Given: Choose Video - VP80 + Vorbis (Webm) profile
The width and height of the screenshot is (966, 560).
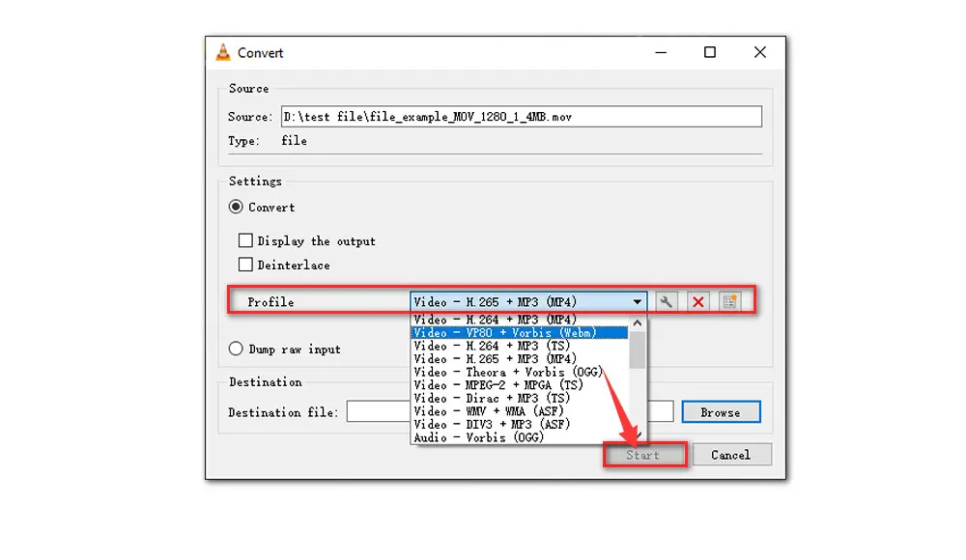Looking at the screenshot, I should 520,333.
